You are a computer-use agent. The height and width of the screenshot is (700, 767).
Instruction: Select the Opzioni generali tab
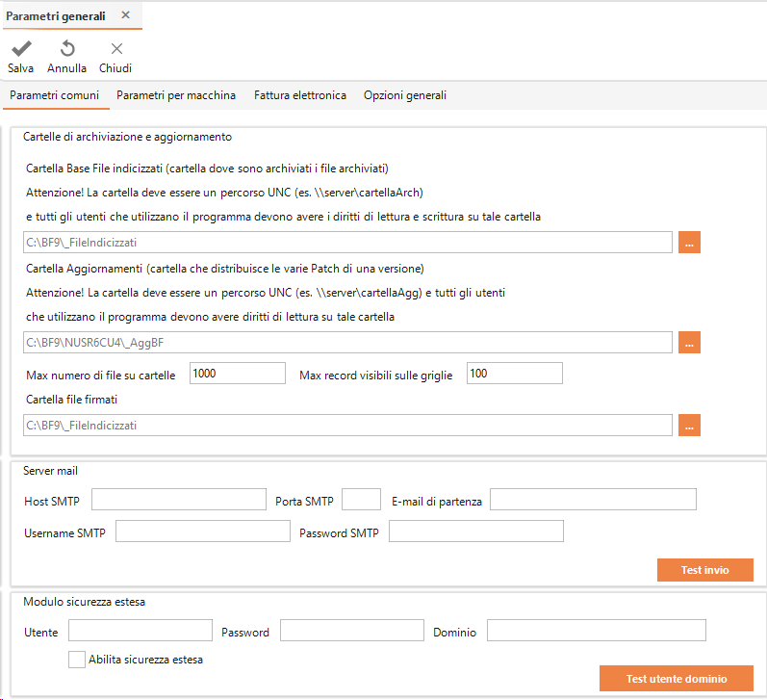[405, 95]
